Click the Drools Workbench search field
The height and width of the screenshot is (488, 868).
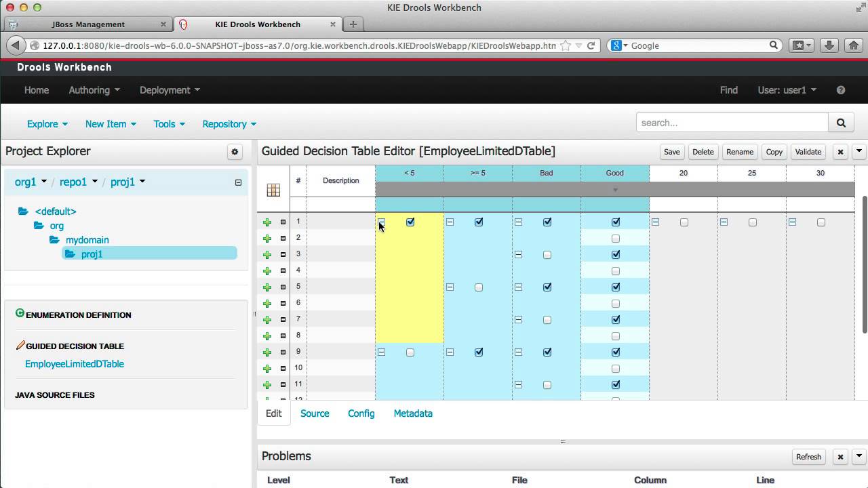(732, 123)
